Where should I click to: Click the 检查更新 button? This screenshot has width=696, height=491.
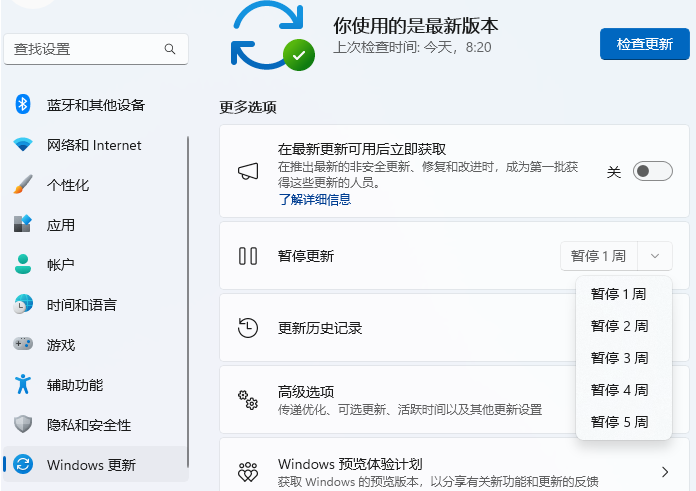tap(645, 44)
